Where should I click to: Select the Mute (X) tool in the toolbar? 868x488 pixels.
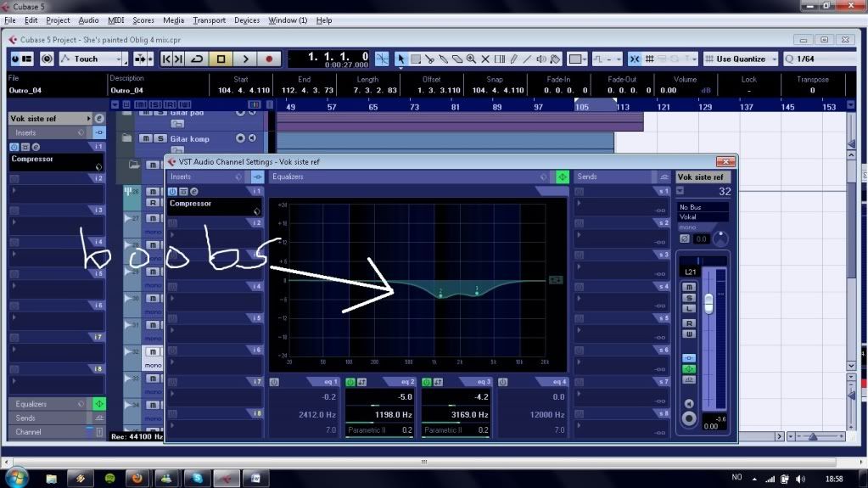(x=485, y=59)
